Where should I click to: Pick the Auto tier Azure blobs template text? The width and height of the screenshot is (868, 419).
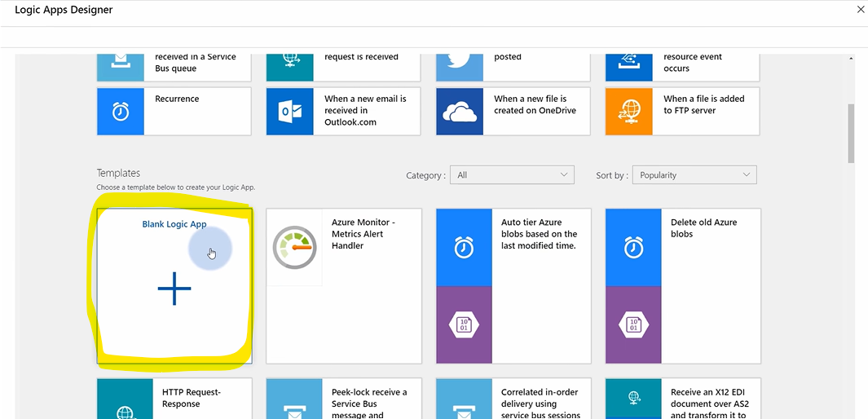point(539,234)
